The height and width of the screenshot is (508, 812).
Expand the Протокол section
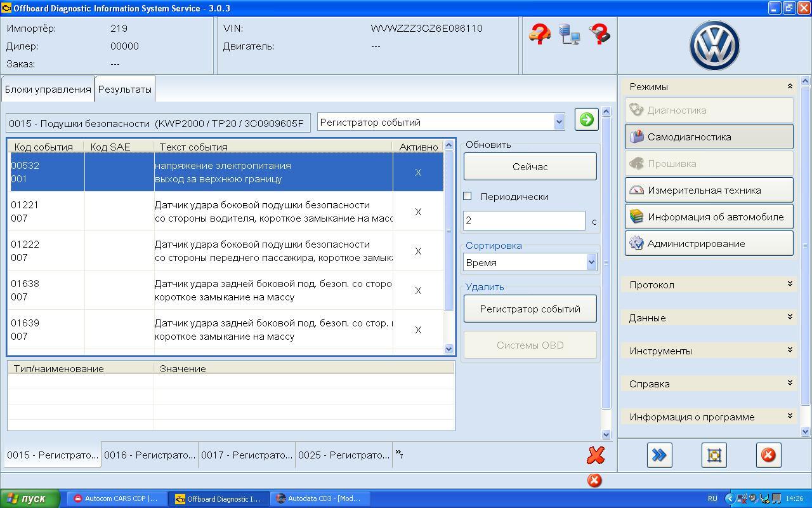click(x=709, y=284)
